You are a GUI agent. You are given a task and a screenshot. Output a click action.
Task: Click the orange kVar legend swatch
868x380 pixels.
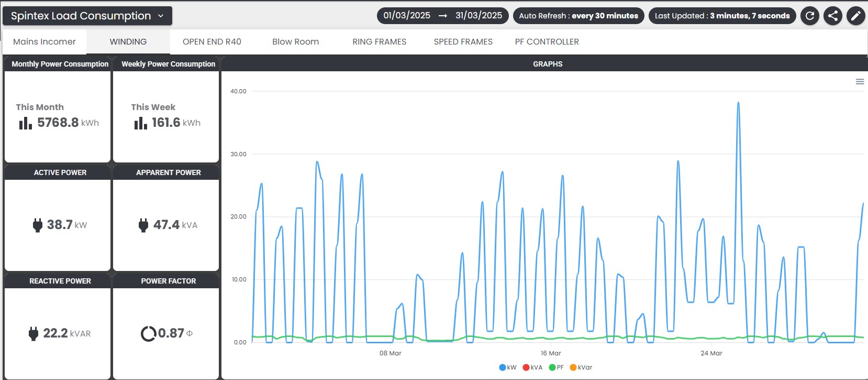click(573, 367)
